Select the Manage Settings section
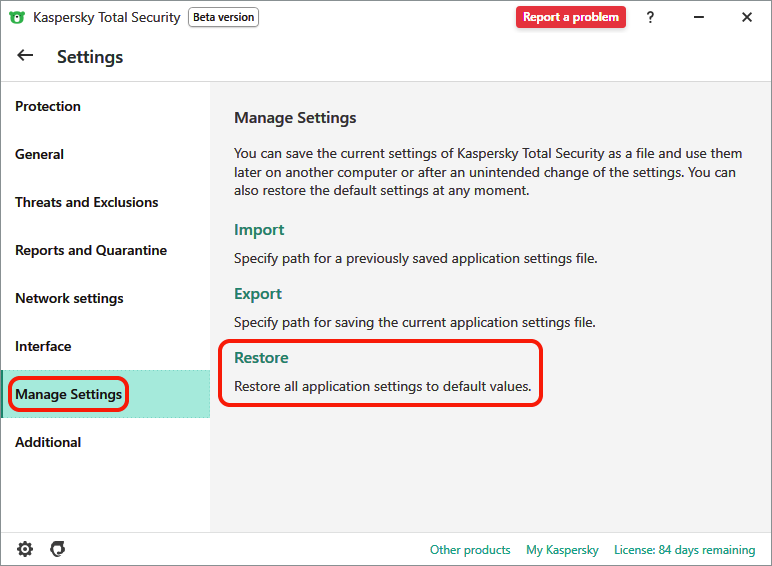This screenshot has height=566, width=772. (68, 394)
